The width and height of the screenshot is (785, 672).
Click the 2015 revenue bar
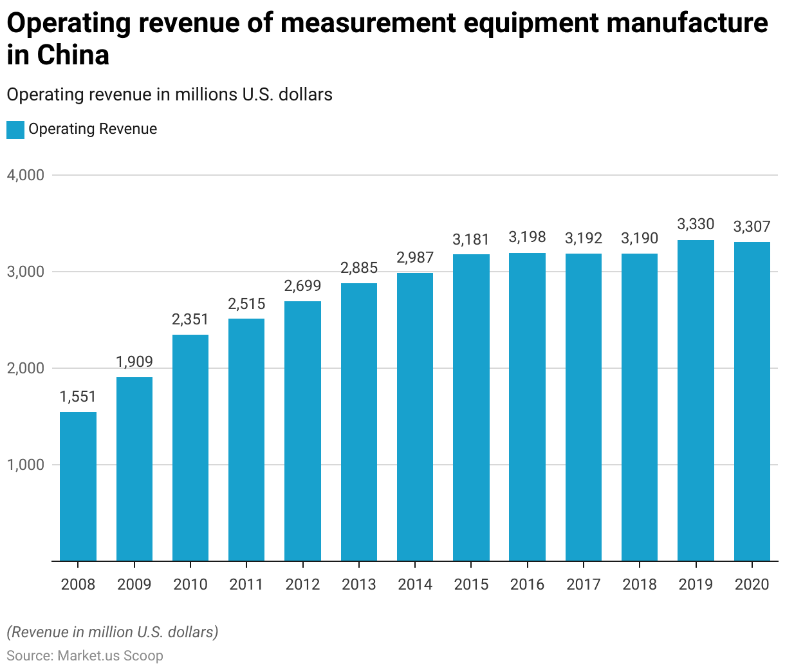click(471, 408)
